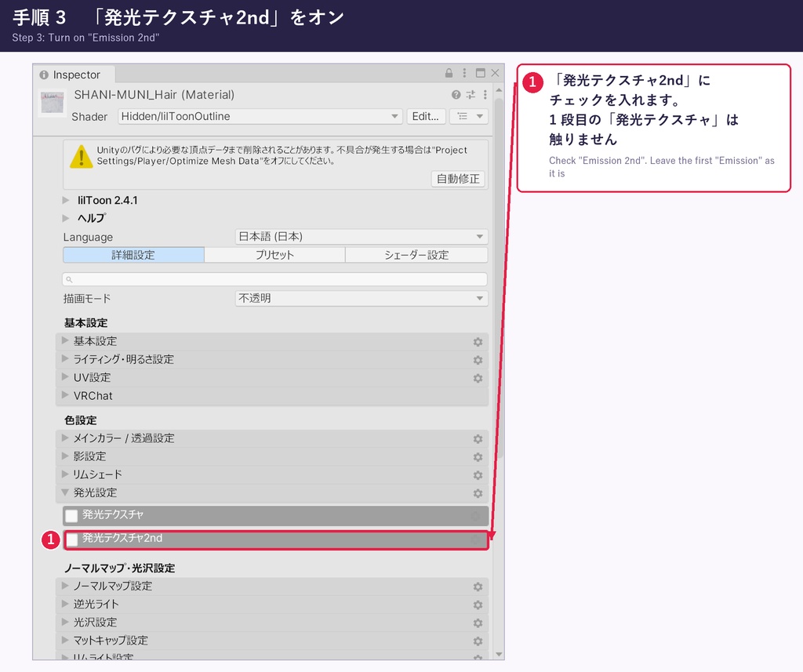Click the shader list view icon
This screenshot has height=672, width=803.
[x=463, y=116]
